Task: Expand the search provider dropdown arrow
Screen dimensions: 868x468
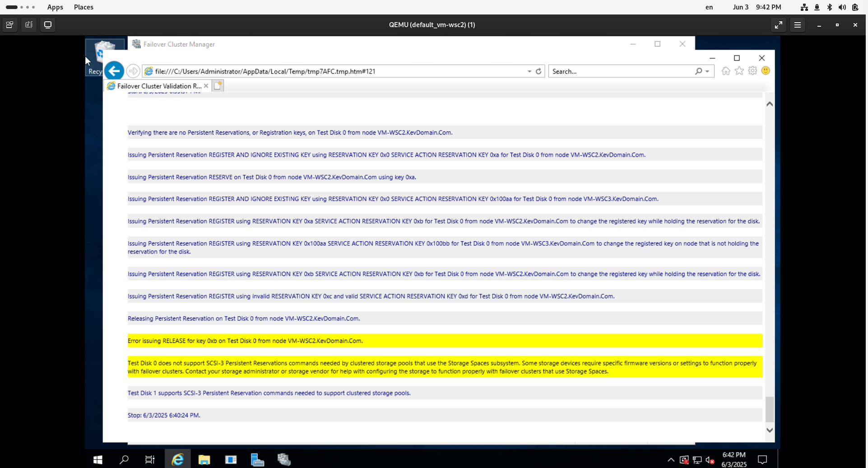Action: point(707,71)
